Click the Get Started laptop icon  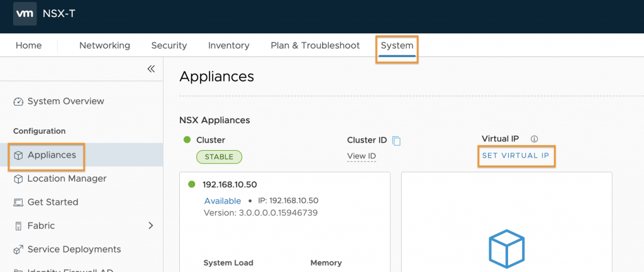[x=18, y=202]
